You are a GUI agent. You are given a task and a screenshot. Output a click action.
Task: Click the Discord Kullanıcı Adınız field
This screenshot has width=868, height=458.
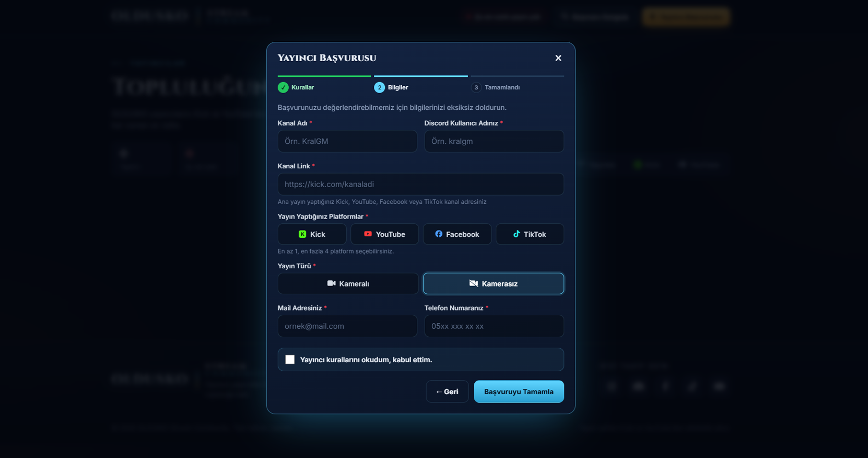point(494,141)
